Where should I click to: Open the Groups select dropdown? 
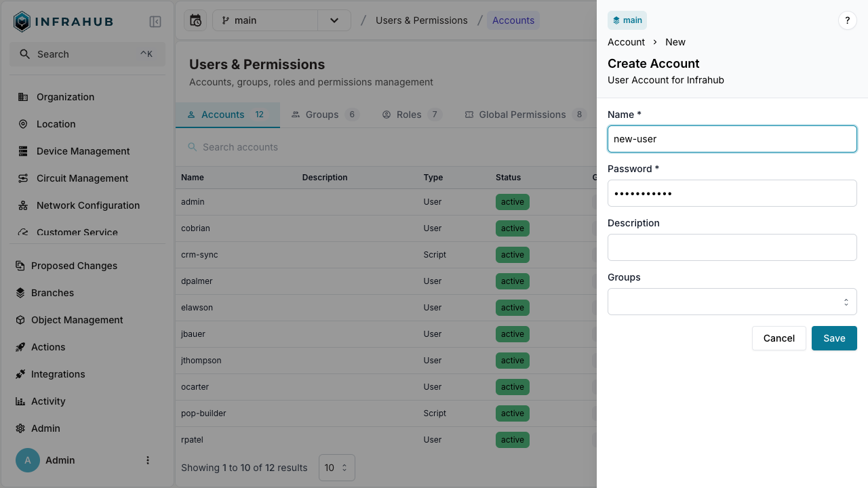coord(732,302)
